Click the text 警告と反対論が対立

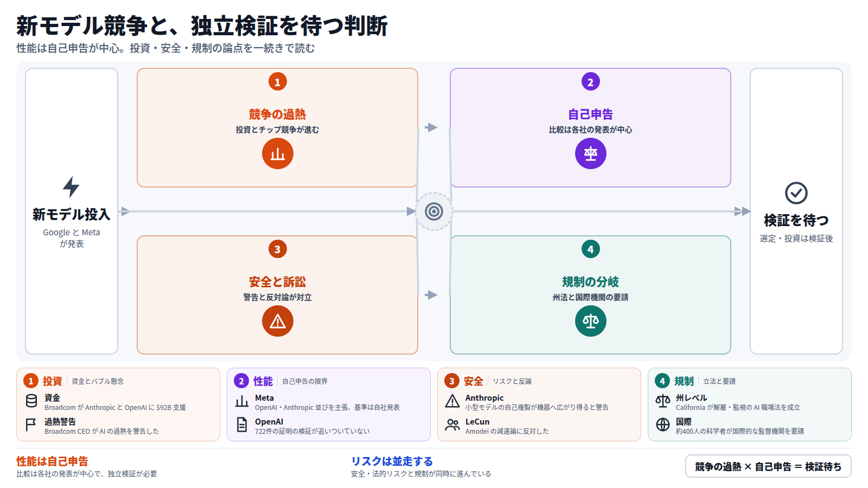click(278, 298)
